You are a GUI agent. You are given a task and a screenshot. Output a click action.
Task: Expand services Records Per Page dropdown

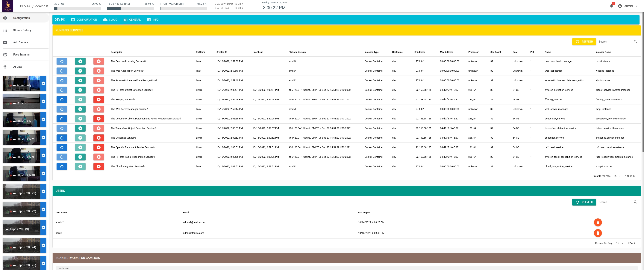point(617,176)
